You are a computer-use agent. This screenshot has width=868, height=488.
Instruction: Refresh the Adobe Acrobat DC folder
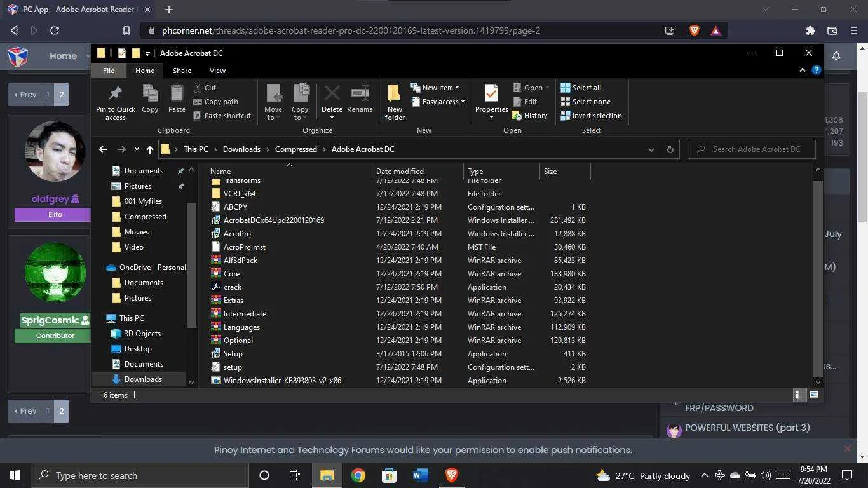(x=670, y=149)
